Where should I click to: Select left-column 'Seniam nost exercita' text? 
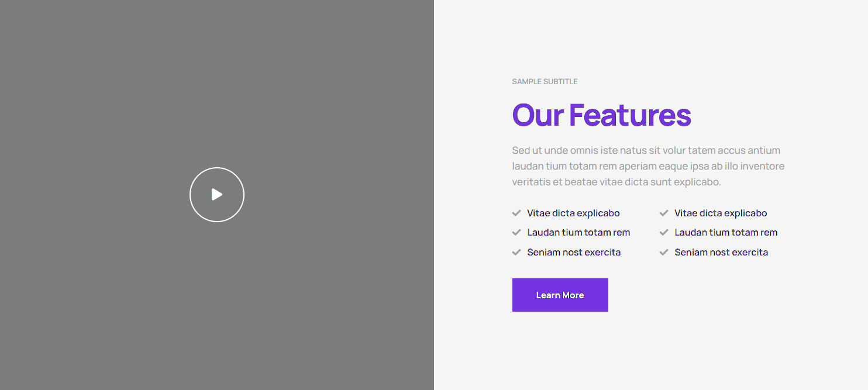(574, 253)
